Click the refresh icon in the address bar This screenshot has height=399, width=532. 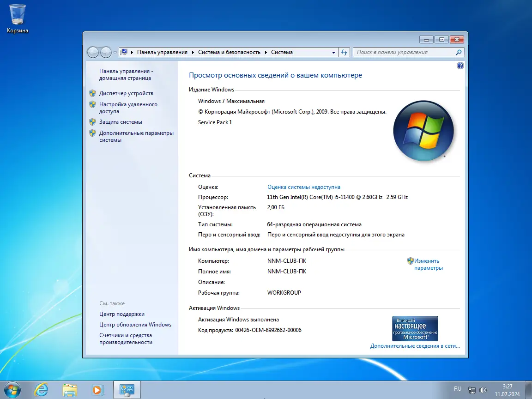pyautogui.click(x=344, y=52)
